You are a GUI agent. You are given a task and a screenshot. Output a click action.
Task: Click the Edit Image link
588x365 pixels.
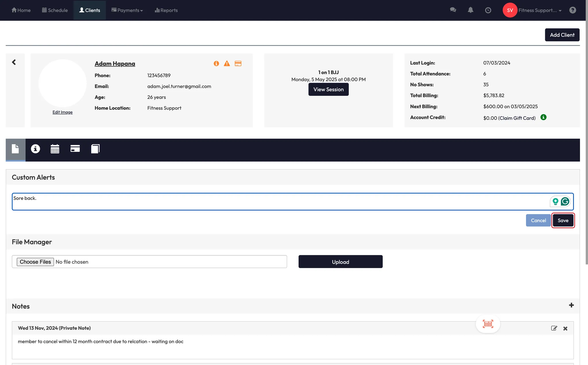click(63, 112)
